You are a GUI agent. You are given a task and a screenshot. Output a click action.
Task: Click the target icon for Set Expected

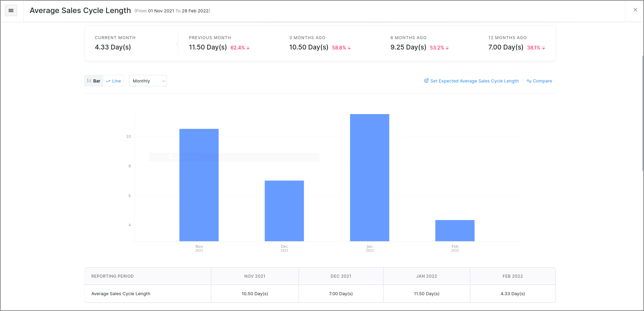[426, 81]
